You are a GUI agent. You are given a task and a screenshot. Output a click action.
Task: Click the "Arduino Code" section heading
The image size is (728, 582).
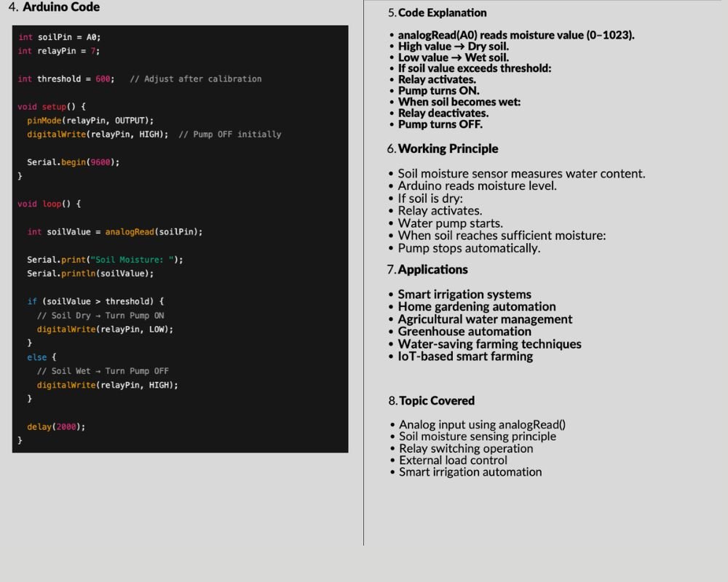[x=61, y=7]
